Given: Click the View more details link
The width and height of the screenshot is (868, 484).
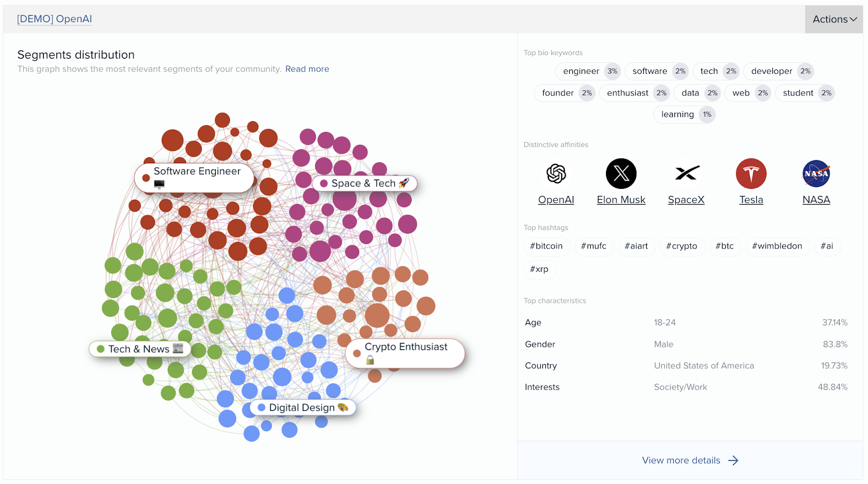Looking at the screenshot, I should (x=681, y=461).
